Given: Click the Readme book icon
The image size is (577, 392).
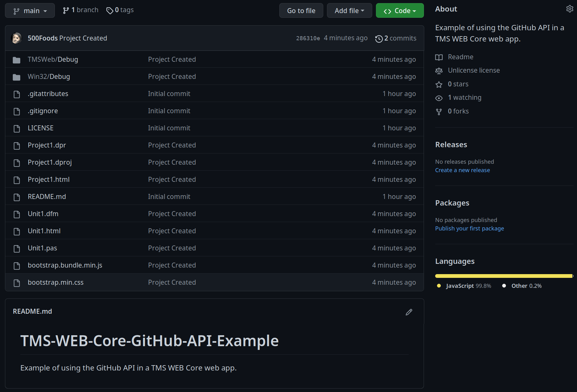Looking at the screenshot, I should click(439, 57).
